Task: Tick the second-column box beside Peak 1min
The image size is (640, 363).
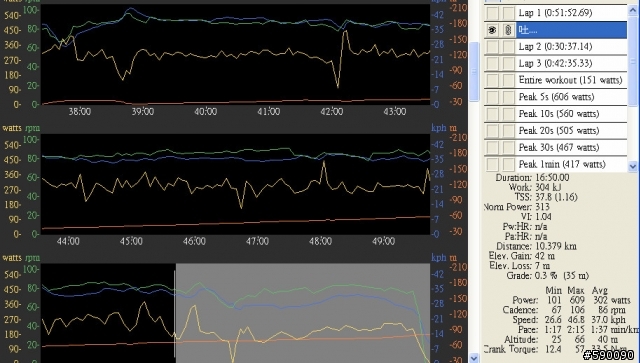Action: click(x=508, y=164)
